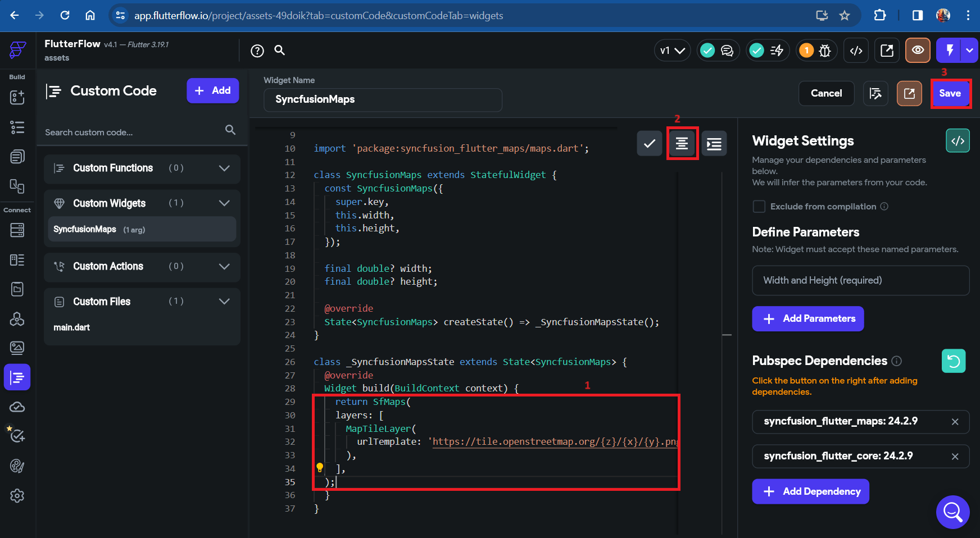Collapse the Custom Files section
Viewport: 980px width, 538px height.
(224, 302)
